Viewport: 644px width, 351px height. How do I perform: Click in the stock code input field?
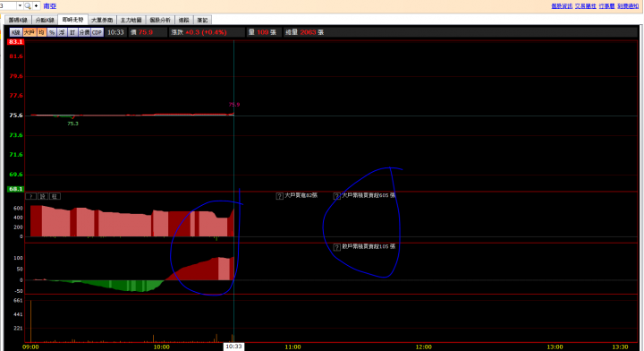[x=8, y=5]
